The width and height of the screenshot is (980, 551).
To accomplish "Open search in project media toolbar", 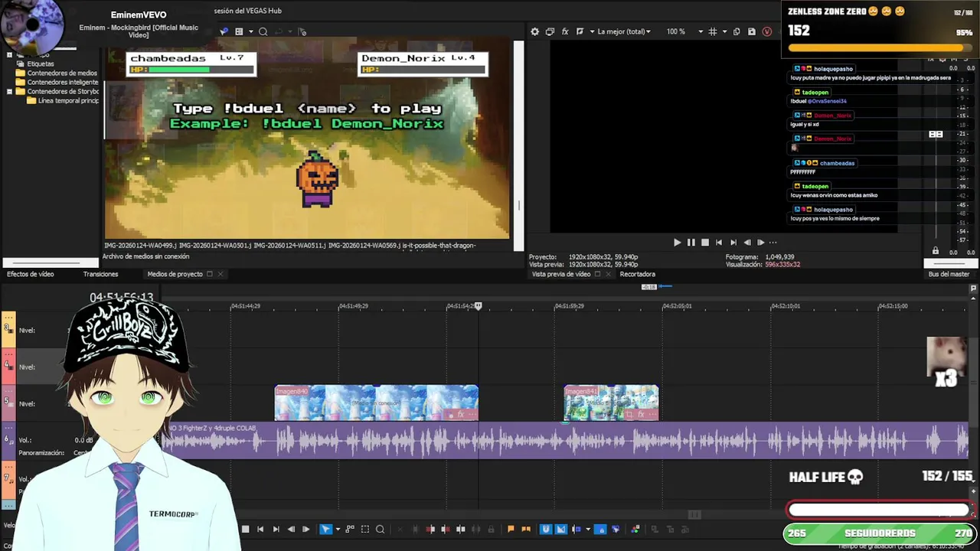I will (263, 31).
